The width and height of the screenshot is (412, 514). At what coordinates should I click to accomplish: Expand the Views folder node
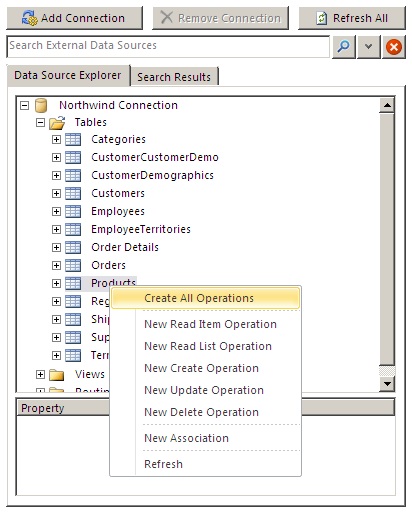(x=40, y=374)
